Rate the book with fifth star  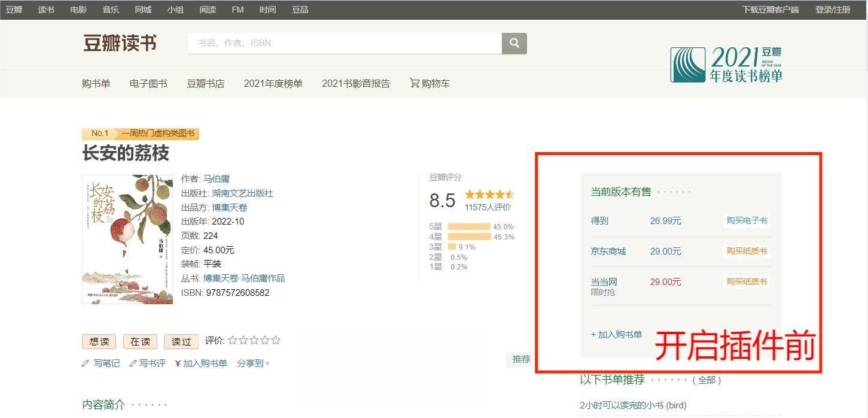point(276,340)
